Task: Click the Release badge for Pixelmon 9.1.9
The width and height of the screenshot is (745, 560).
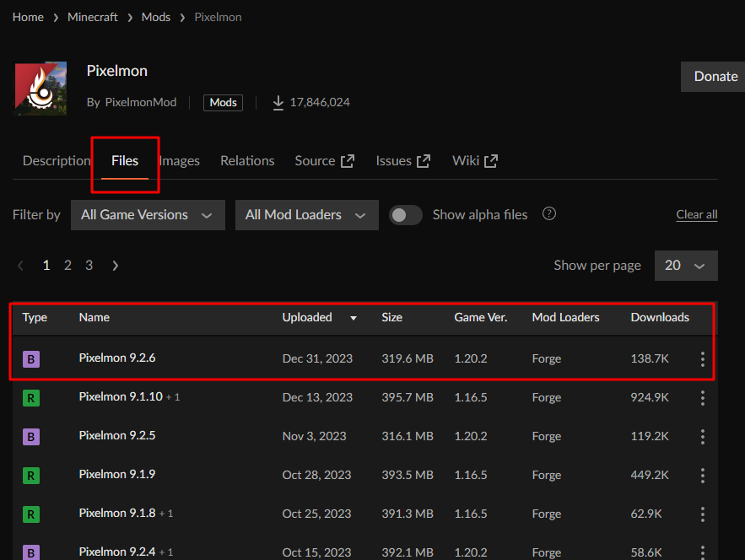Action: [x=31, y=476]
